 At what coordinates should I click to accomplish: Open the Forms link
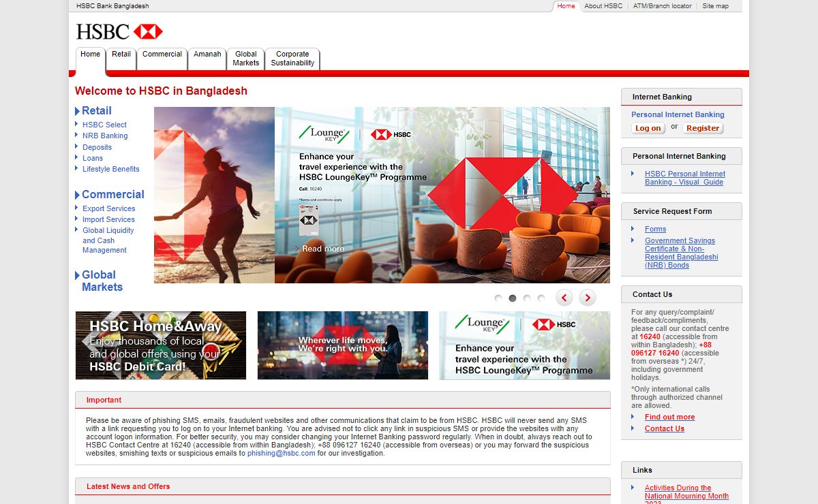click(x=655, y=229)
